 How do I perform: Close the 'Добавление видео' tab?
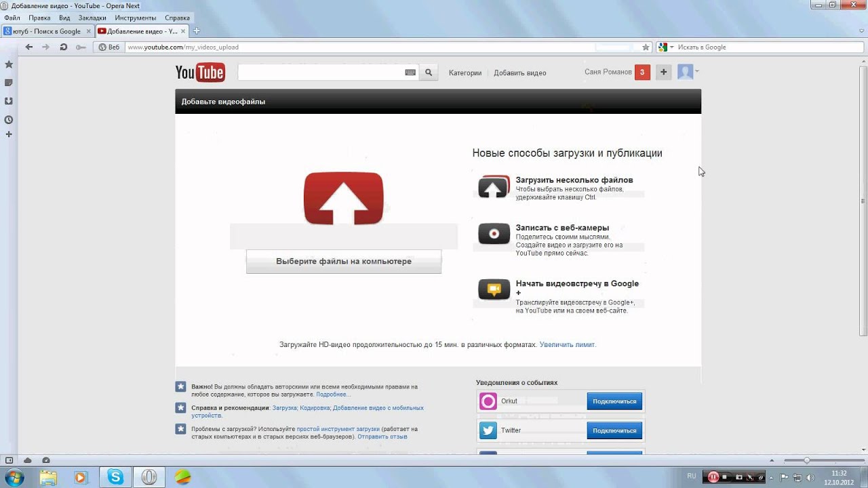(x=182, y=31)
